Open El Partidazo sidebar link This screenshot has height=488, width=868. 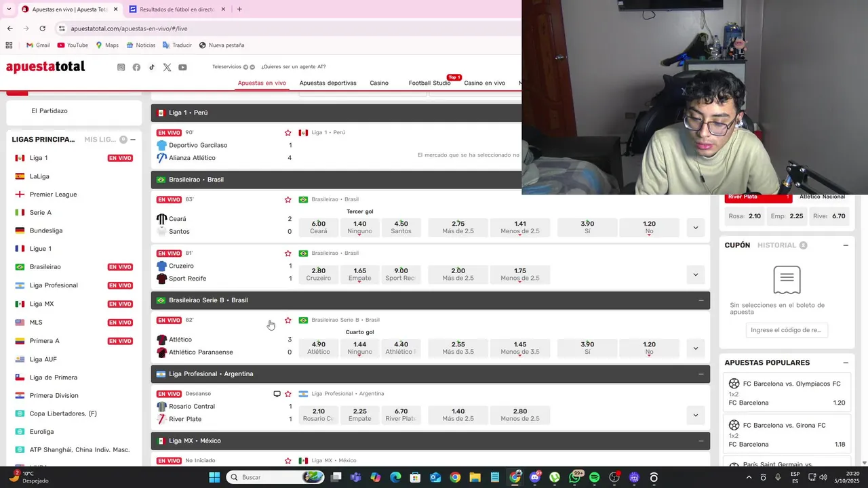50,110
